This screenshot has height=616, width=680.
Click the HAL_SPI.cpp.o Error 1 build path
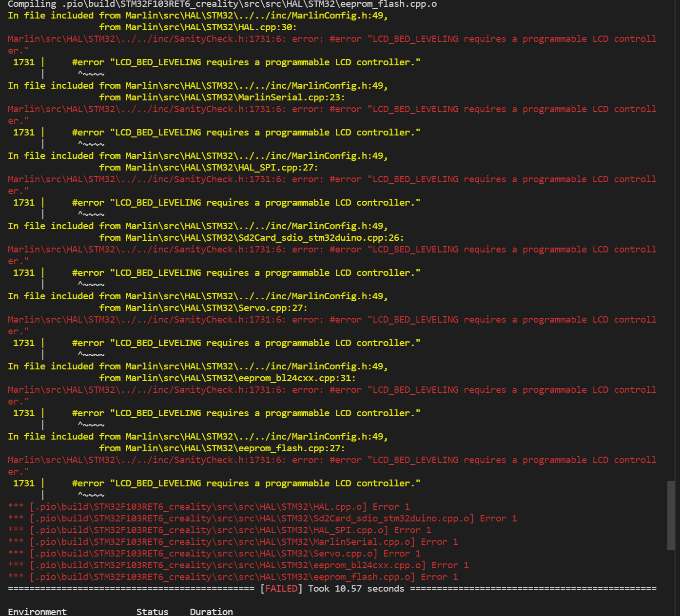click(209, 530)
